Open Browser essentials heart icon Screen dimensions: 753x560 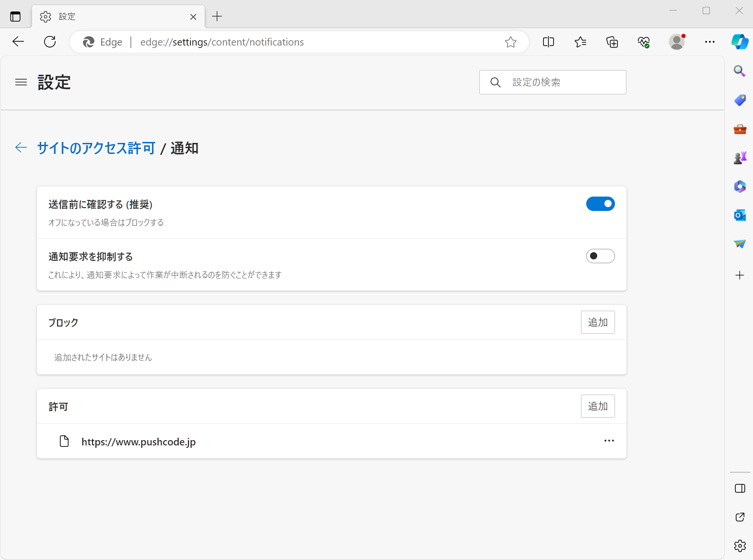644,42
